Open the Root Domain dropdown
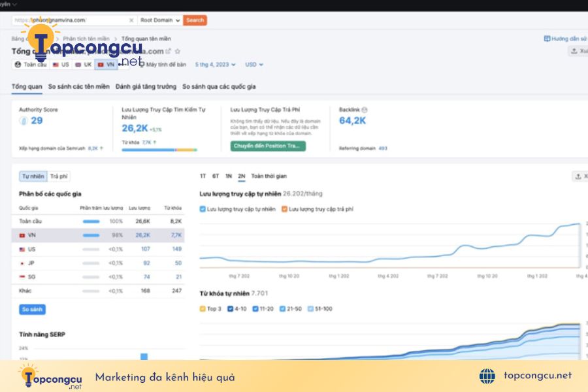 [160, 20]
